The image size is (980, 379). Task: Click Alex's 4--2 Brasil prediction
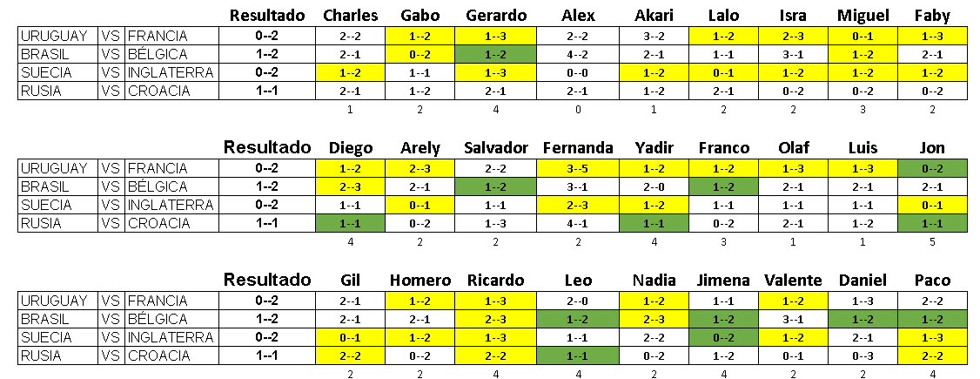[x=578, y=54]
